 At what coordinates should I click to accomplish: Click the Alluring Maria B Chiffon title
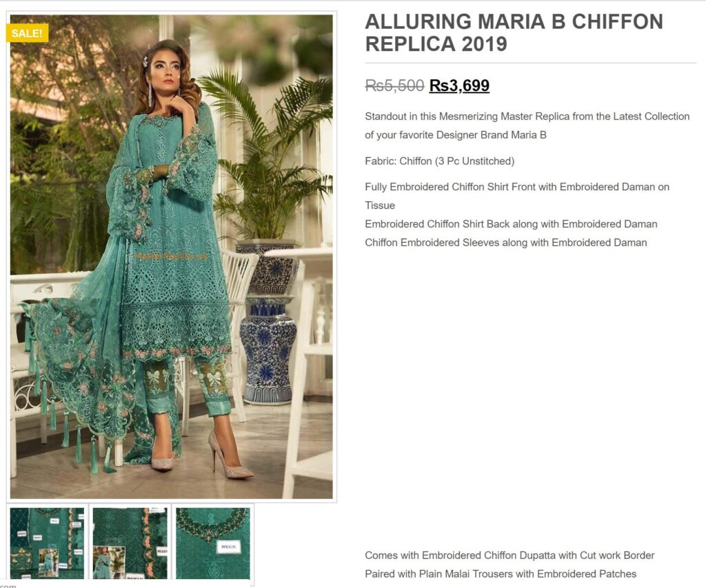point(514,33)
